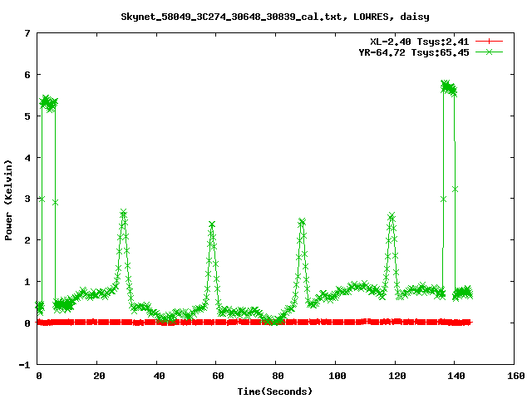
Task: Click x-axis tick label 100
Action: 337,376
